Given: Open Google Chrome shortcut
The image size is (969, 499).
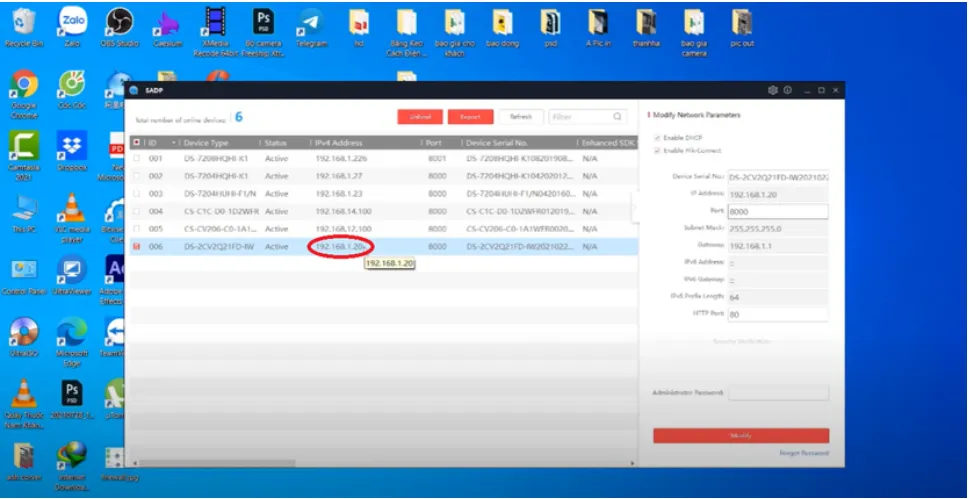Looking at the screenshot, I should [23, 94].
